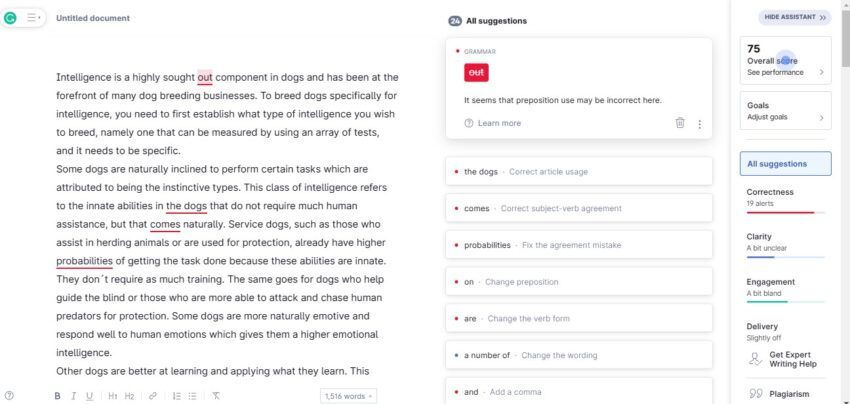Image resolution: width=850 pixels, height=404 pixels.
Task: Toggle numbered list formatting
Action: pos(176,396)
